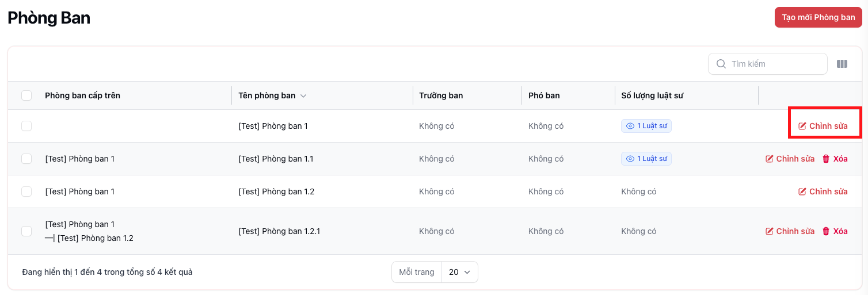Click trash Xóa for Phòng ban 1.1
The width and height of the screenshot is (868, 295).
point(835,159)
